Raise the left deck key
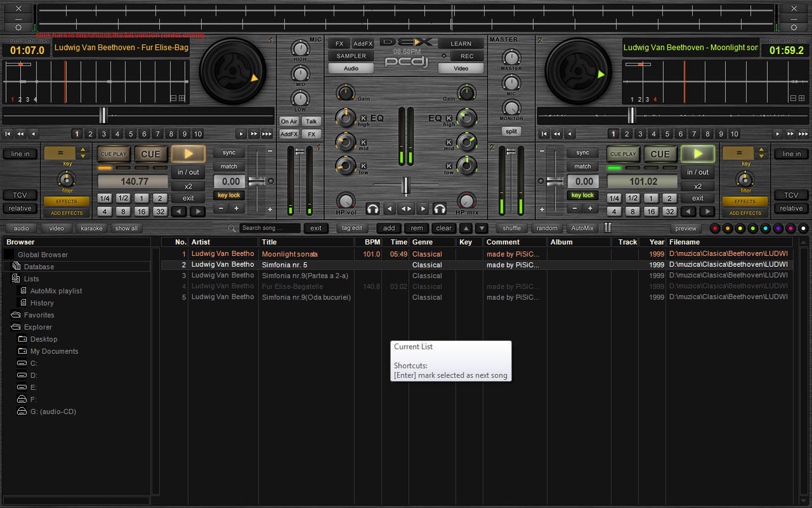 pyautogui.click(x=83, y=149)
